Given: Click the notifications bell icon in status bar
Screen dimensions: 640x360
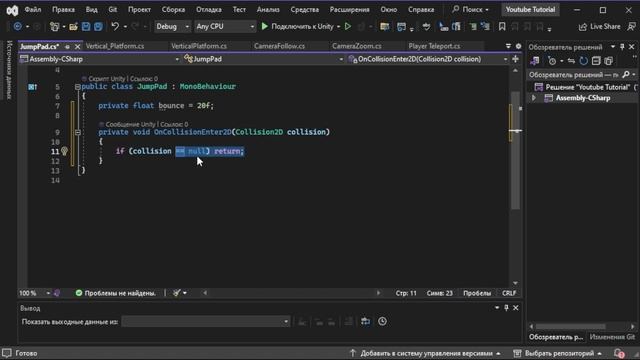Looking at the screenshot, I should tap(619, 353).
